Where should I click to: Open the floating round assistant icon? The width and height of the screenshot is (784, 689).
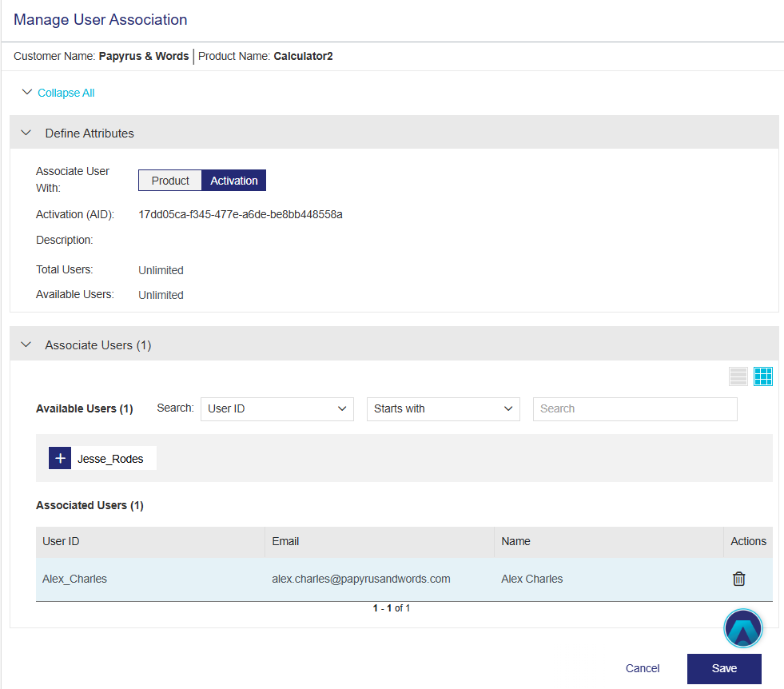coord(743,628)
